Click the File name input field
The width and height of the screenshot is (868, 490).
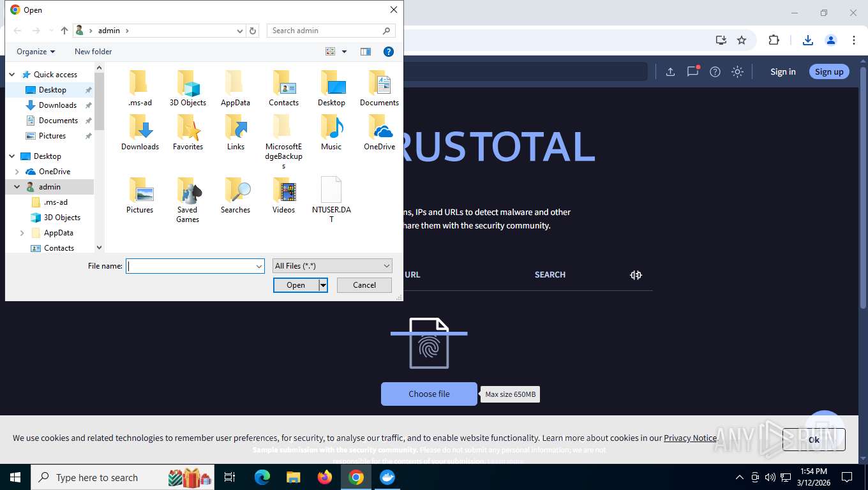pyautogui.click(x=191, y=266)
